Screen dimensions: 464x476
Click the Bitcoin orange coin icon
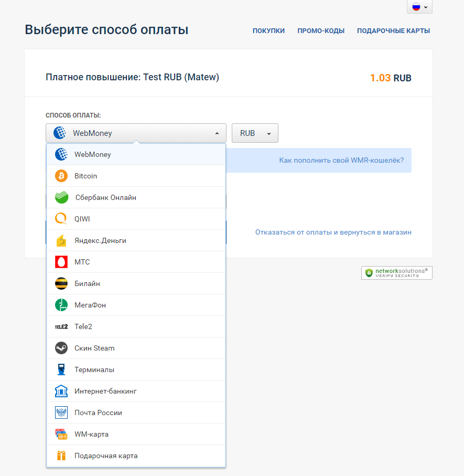coord(61,176)
